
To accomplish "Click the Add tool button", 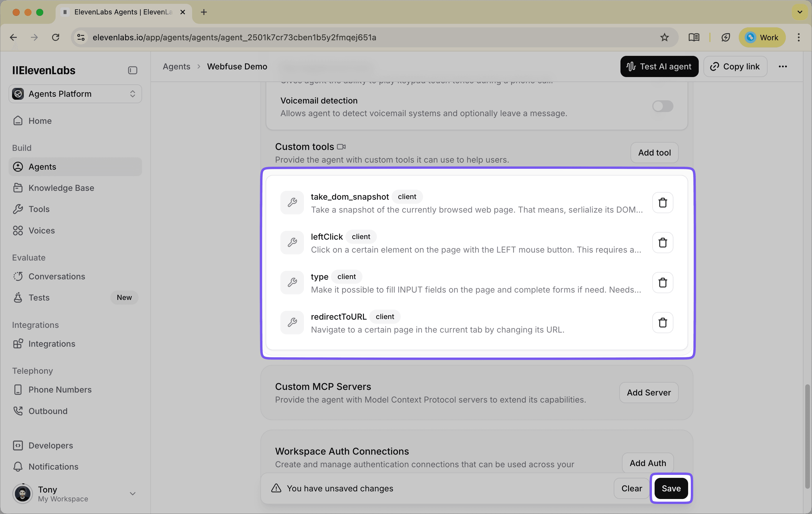I will click(654, 153).
